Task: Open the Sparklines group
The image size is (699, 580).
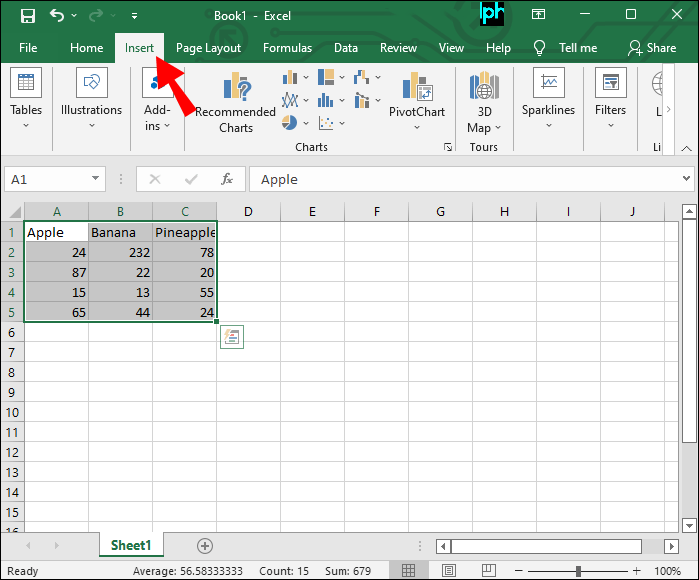Action: (x=548, y=102)
